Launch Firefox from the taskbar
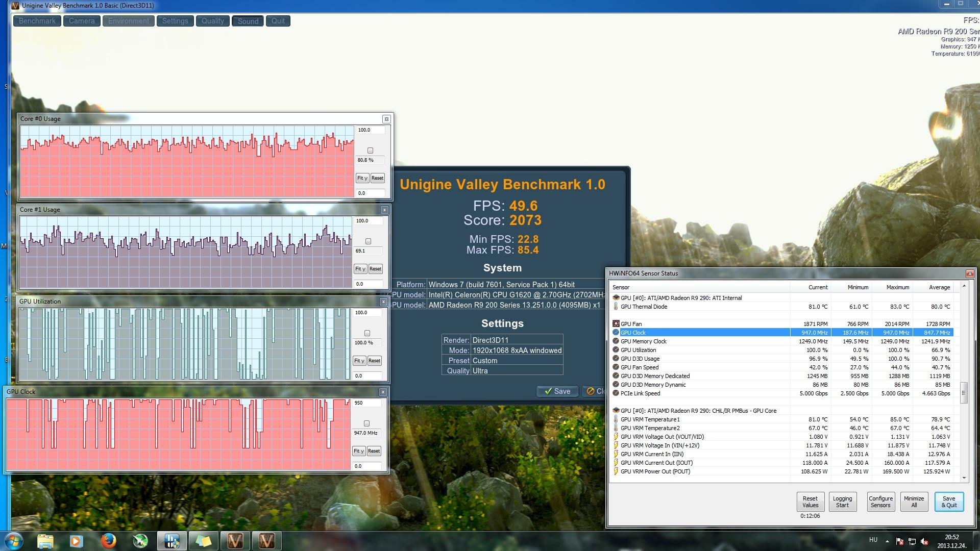980x551 pixels. click(x=108, y=541)
